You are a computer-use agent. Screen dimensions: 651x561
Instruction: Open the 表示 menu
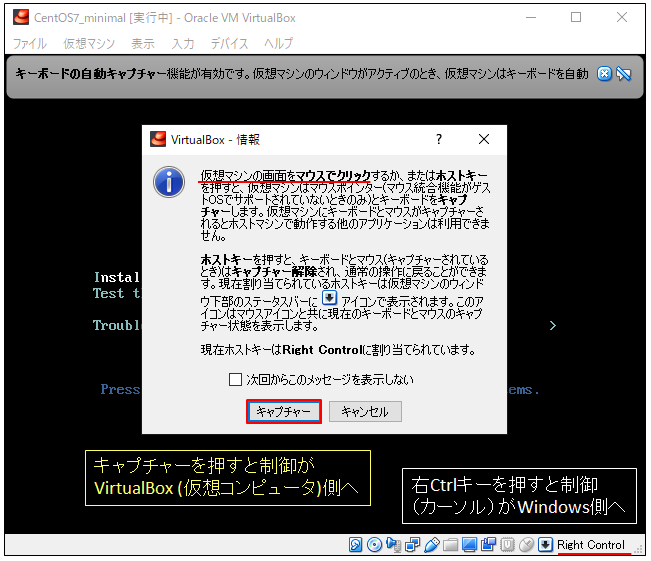tap(143, 44)
